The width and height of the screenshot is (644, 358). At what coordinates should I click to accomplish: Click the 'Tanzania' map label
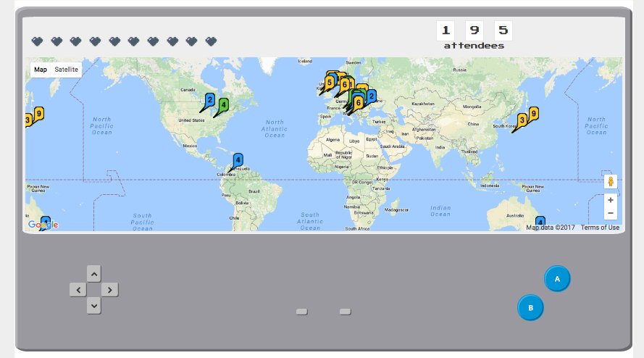pyautogui.click(x=381, y=188)
